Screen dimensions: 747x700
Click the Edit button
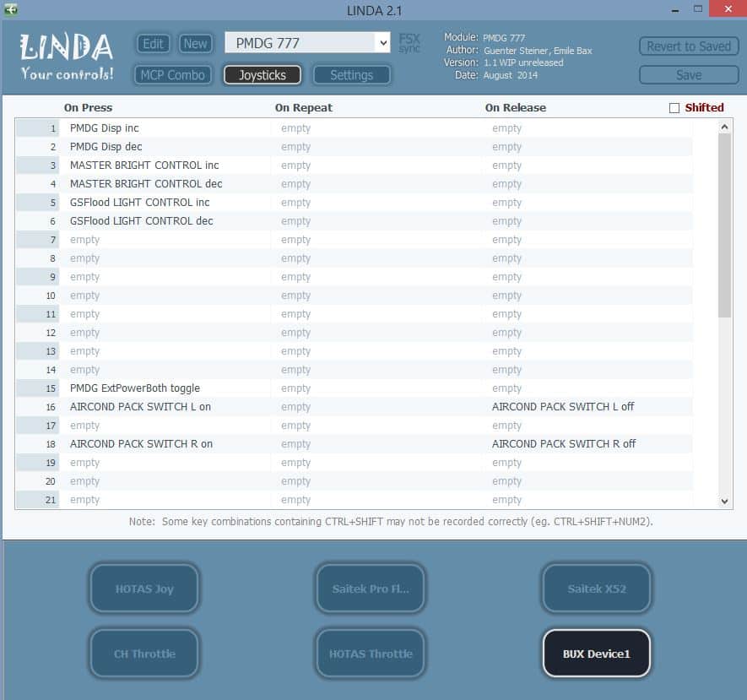click(153, 44)
